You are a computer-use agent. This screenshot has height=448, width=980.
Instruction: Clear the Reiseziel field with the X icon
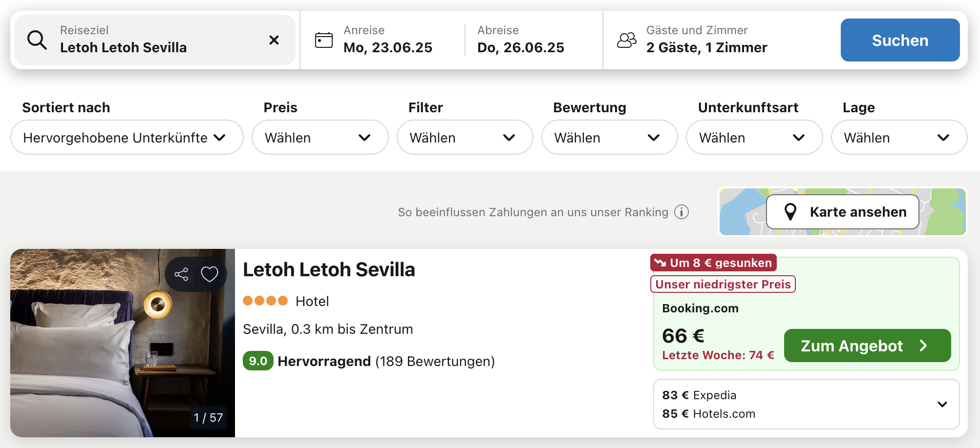pyautogui.click(x=274, y=40)
